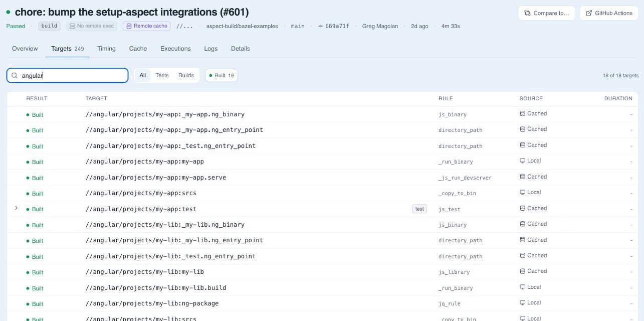Open target //angular/projects/my-app:my-app
The width and height of the screenshot is (644, 321).
point(145,162)
